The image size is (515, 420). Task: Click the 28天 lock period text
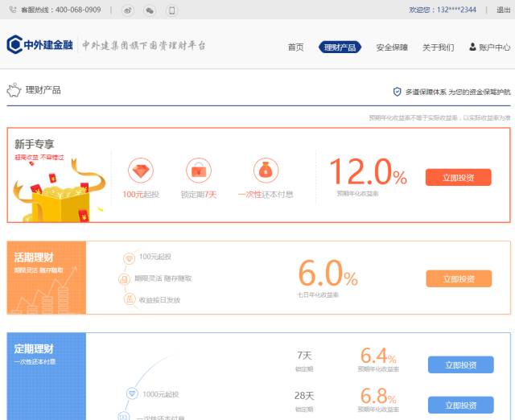(304, 395)
